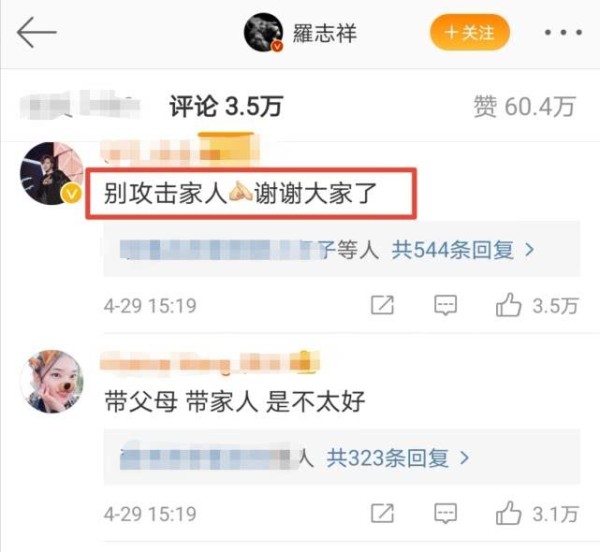Repost the second comment via share icon
This screenshot has height=552, width=600.
click(x=382, y=513)
